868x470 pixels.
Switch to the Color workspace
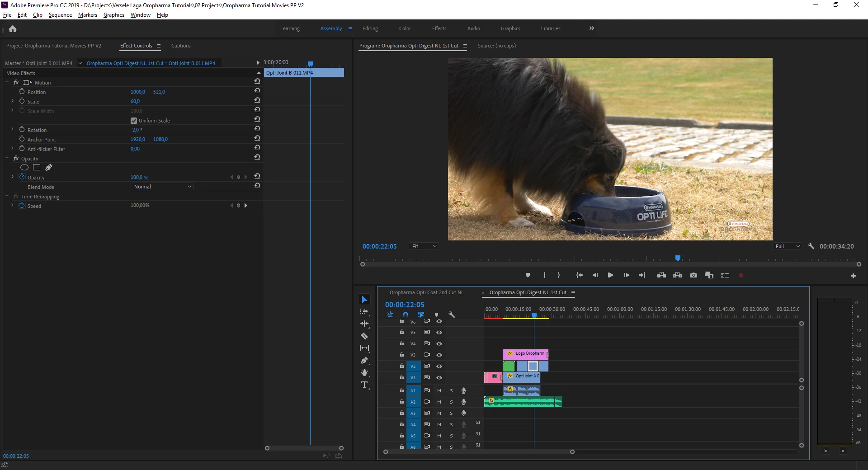(405, 28)
